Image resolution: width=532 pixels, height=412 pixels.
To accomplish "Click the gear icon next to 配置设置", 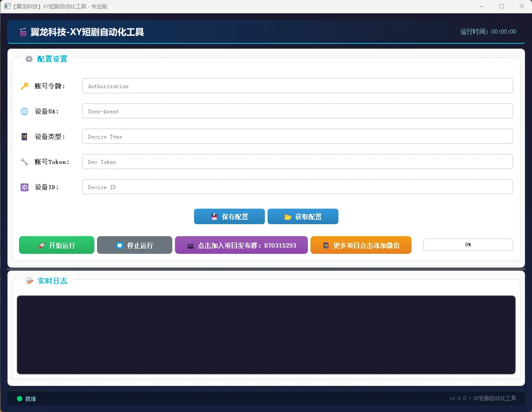I will tap(29, 59).
